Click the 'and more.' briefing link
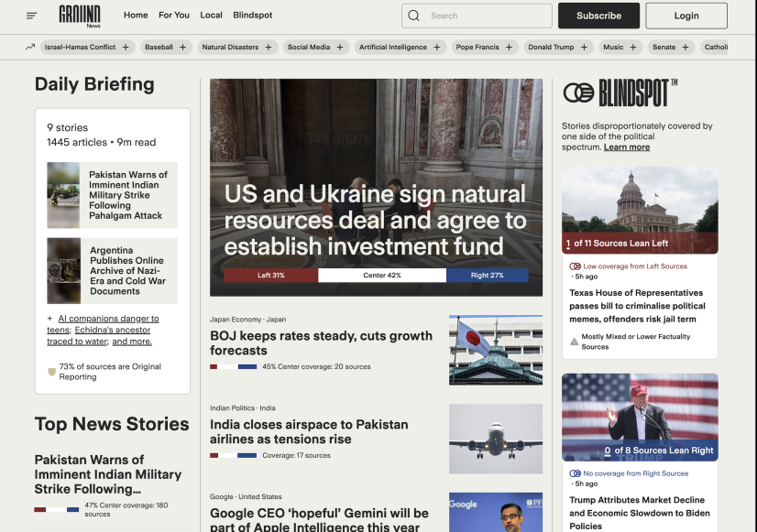 (x=132, y=342)
